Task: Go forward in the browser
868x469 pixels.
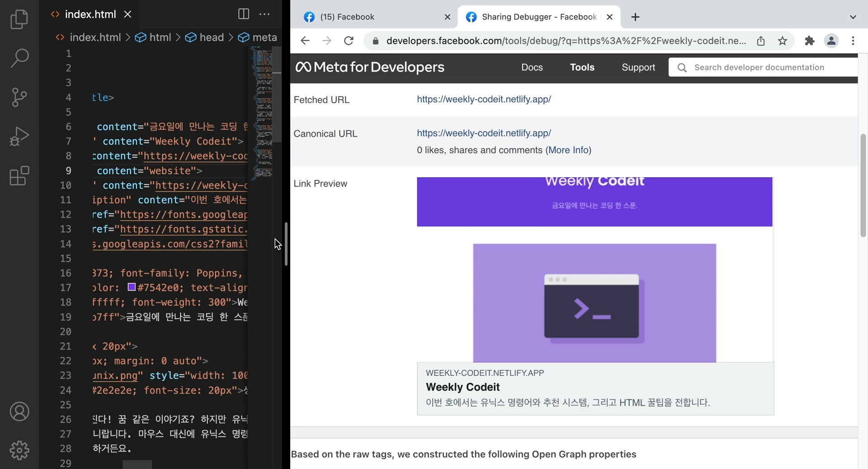Action: coord(327,41)
